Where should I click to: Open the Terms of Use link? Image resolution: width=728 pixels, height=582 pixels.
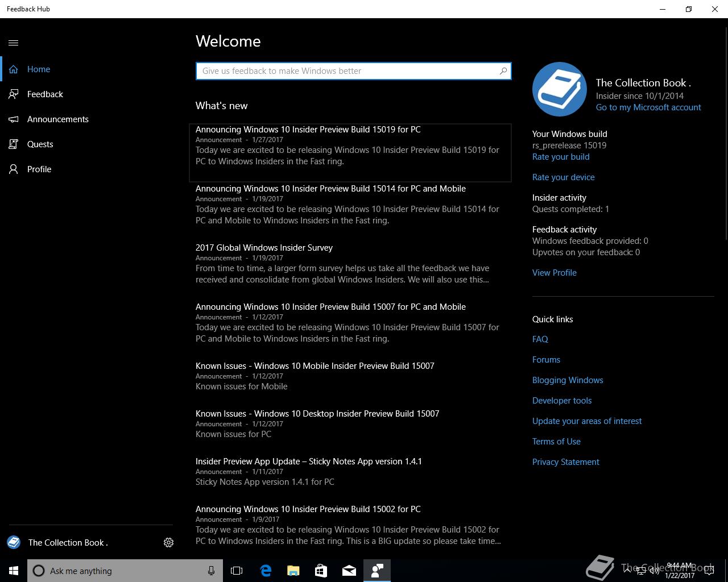pos(556,442)
